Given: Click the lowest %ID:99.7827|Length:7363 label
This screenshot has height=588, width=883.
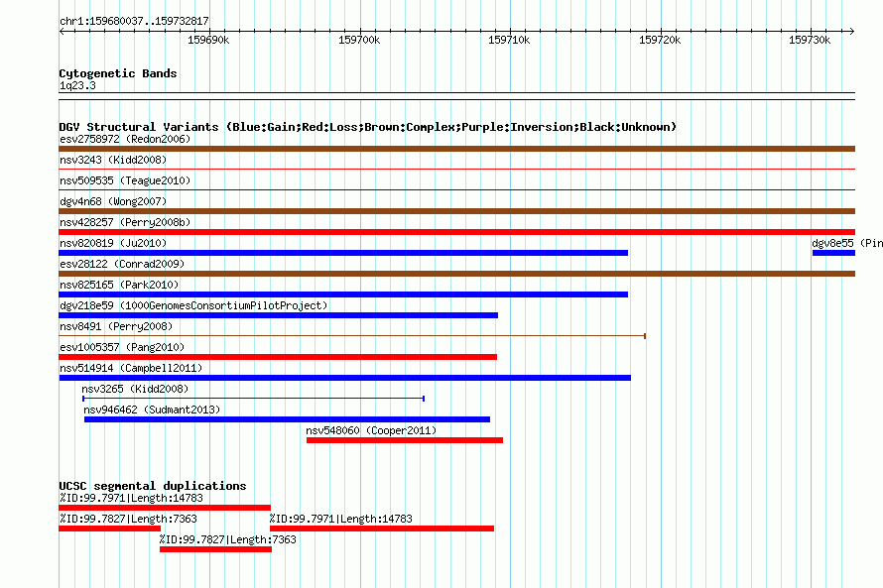Looking at the screenshot, I should pos(227,539).
